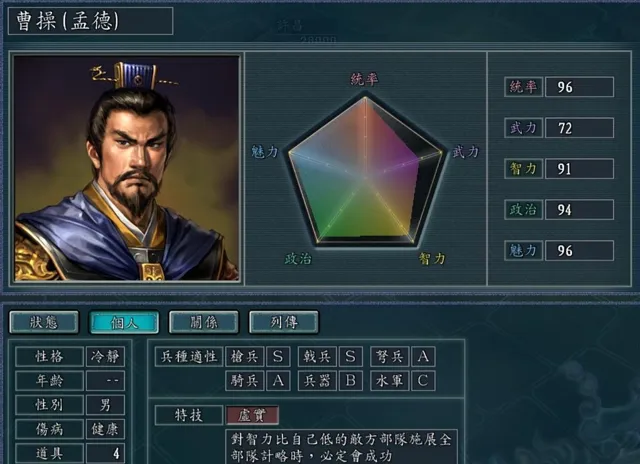The image size is (640, 464).
Task: Click the 水軍 navy aptitude C grade
Action: (x=423, y=381)
